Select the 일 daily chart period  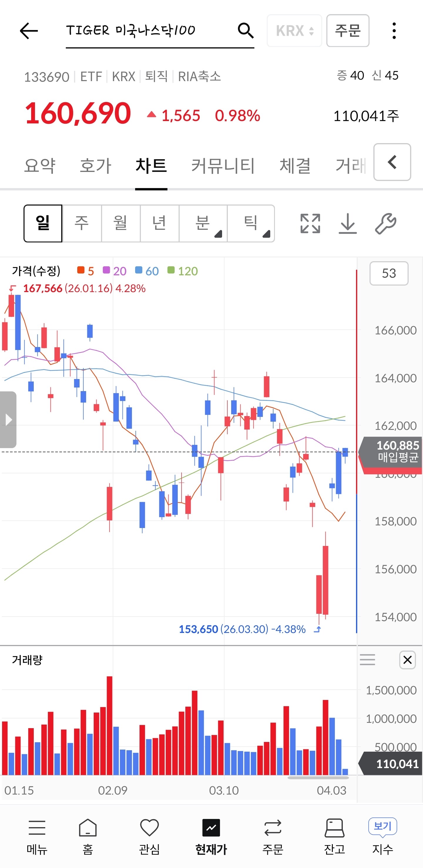pos(43,223)
